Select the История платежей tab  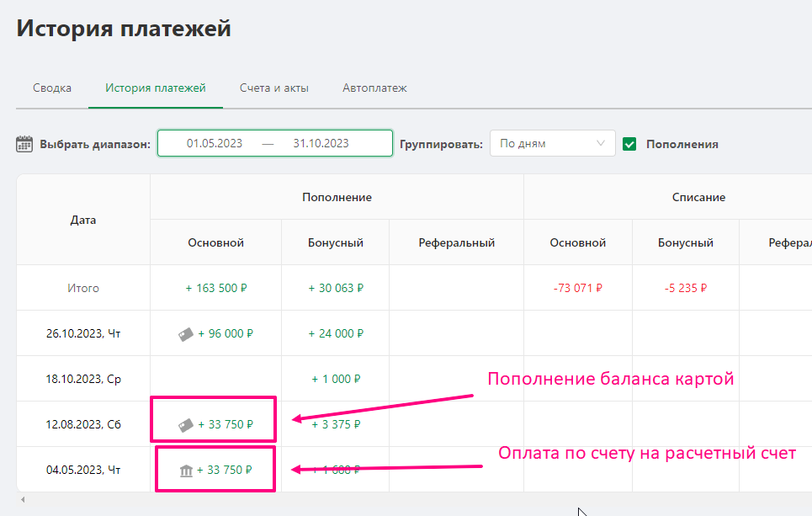point(156,88)
